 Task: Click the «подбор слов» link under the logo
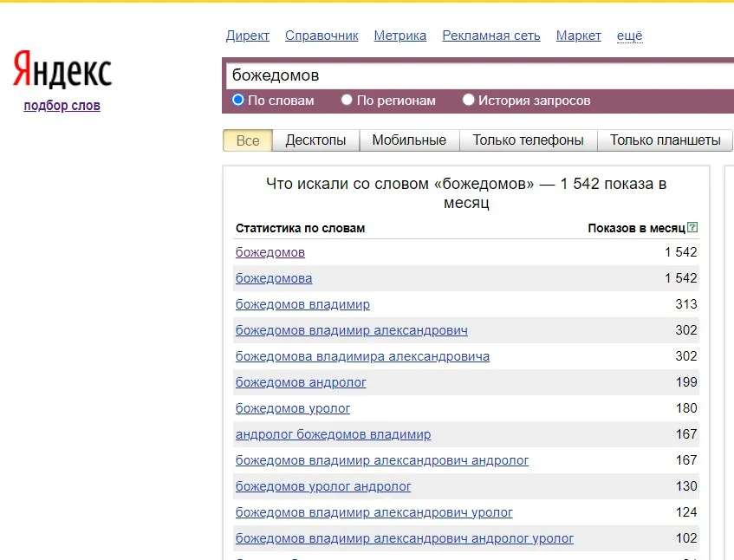(62, 105)
